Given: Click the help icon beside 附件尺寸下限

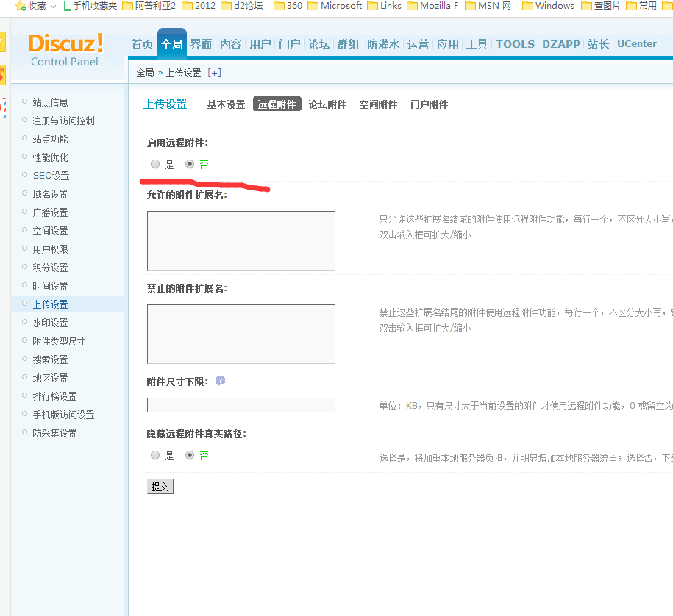Looking at the screenshot, I should coord(220,381).
